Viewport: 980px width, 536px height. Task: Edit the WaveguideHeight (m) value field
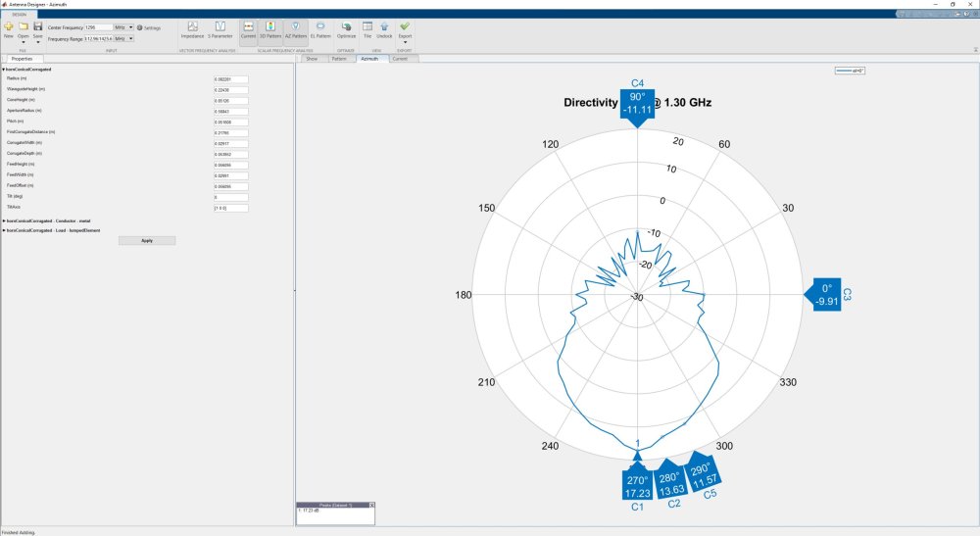pos(230,90)
